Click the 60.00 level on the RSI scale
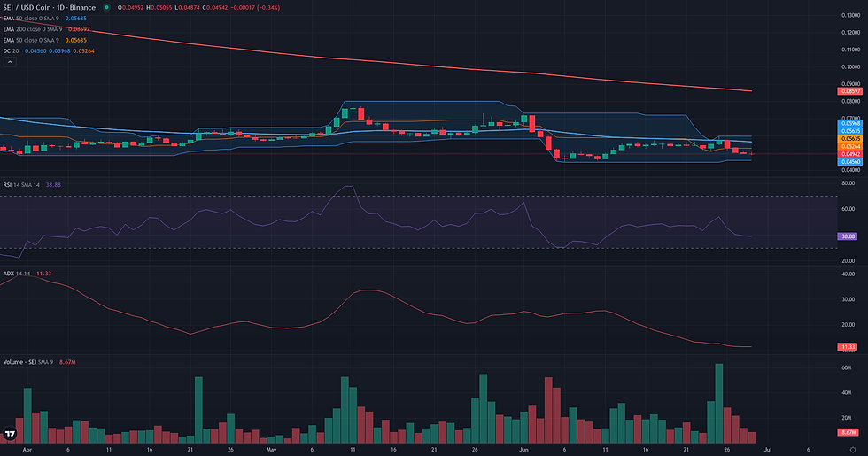This screenshot has height=456, width=868. (849, 209)
